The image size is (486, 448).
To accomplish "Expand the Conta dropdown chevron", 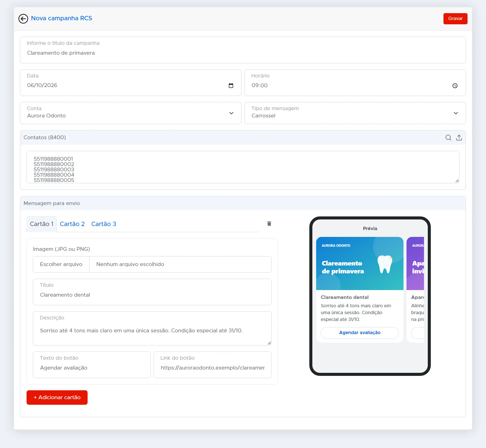I will point(231,113).
